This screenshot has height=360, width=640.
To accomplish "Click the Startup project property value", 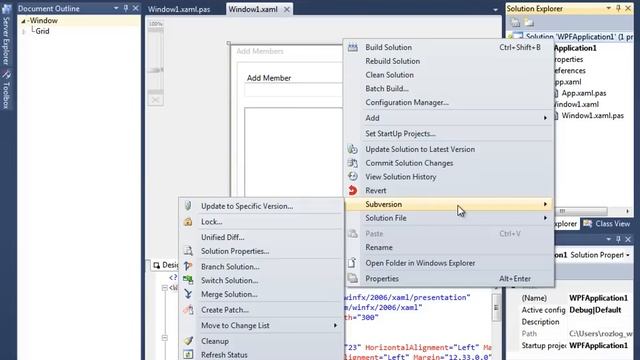I will (598, 345).
